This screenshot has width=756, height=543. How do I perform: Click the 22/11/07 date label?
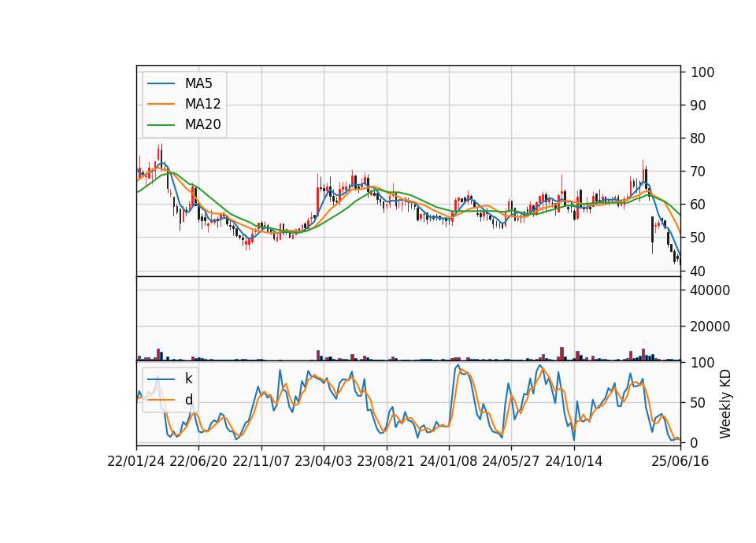(261, 461)
